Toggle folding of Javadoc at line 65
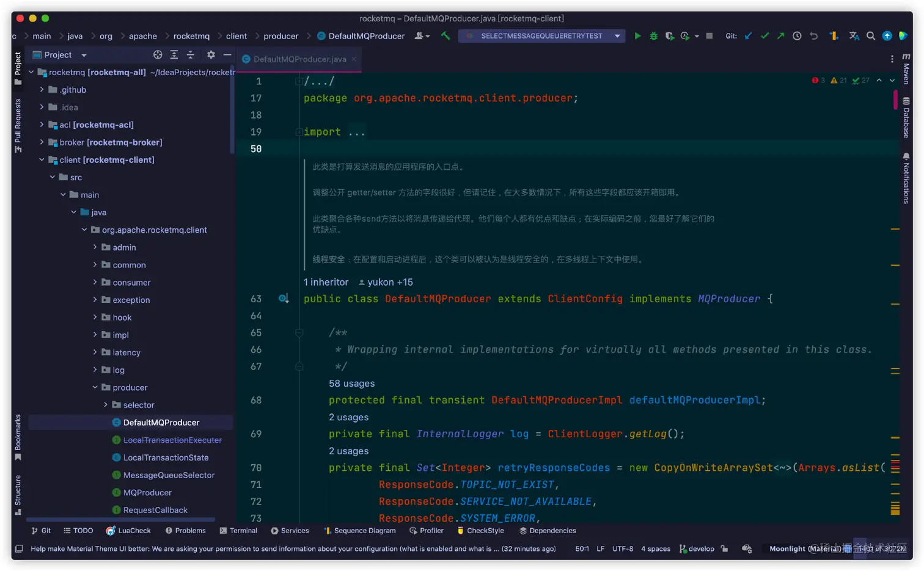This screenshot has height=571, width=924. click(299, 333)
